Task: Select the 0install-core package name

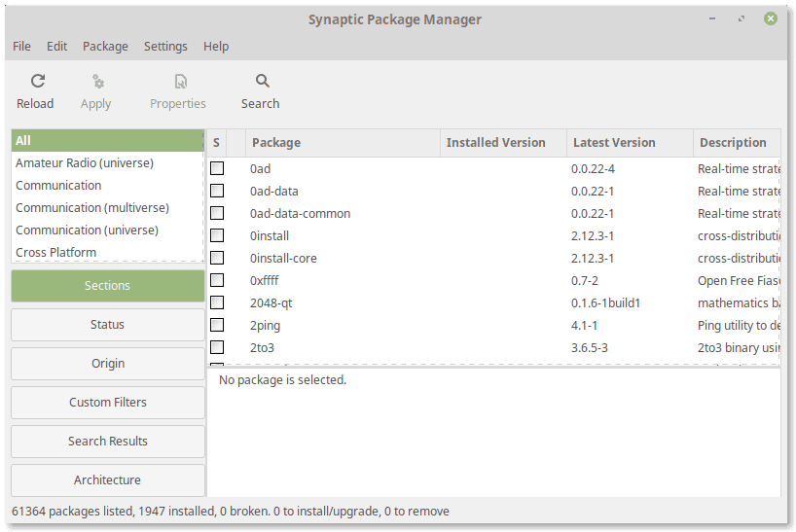Action: pyautogui.click(x=283, y=258)
